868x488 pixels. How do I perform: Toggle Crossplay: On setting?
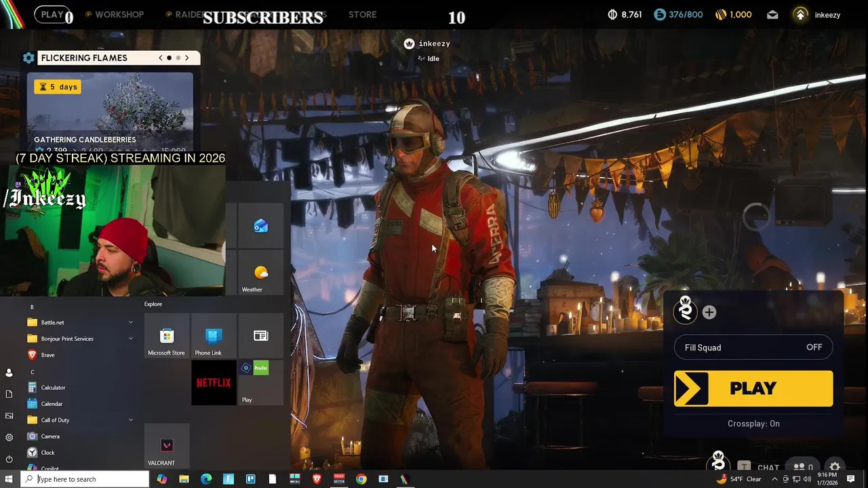tap(753, 424)
